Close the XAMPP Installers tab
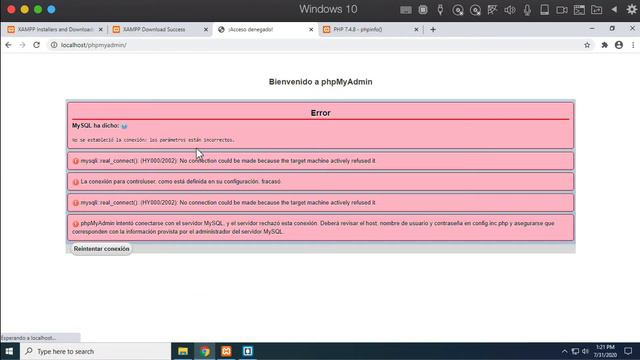640x360 pixels. 101,29
